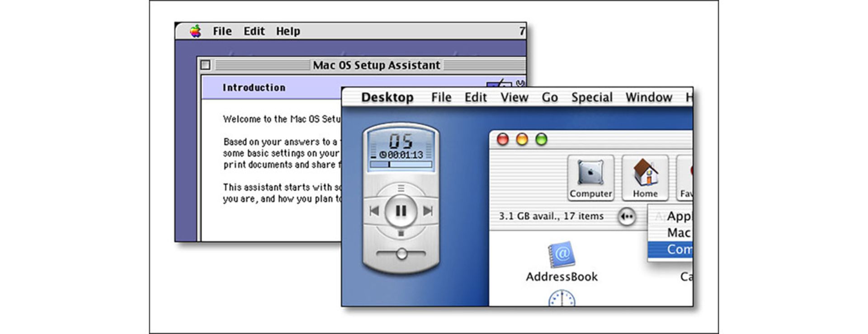Click the AddressBook label
The image size is (868, 334).
click(561, 277)
